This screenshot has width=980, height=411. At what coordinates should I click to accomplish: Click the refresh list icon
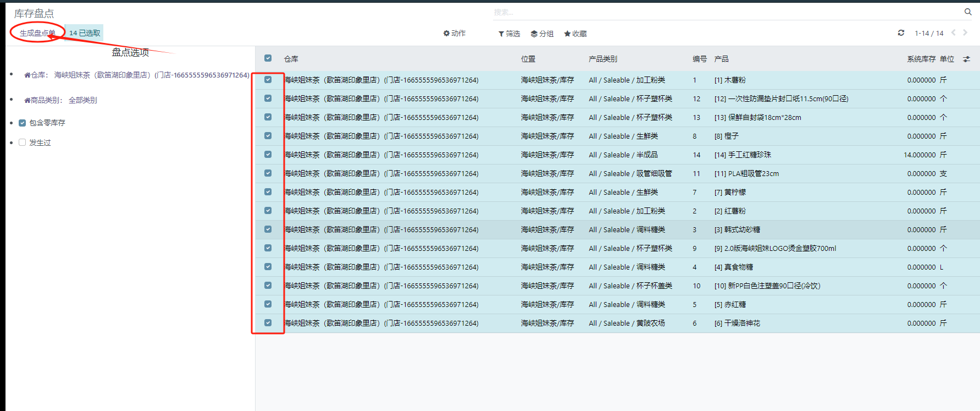tap(901, 33)
